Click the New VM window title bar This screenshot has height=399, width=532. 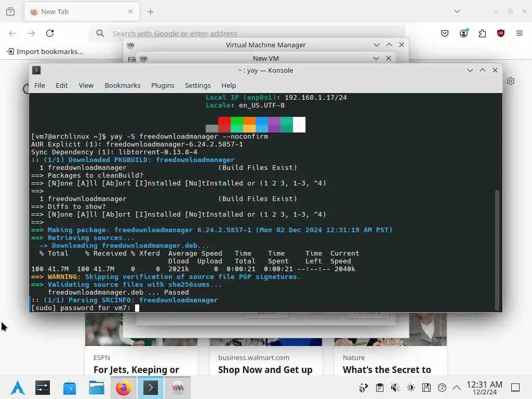[x=265, y=58]
